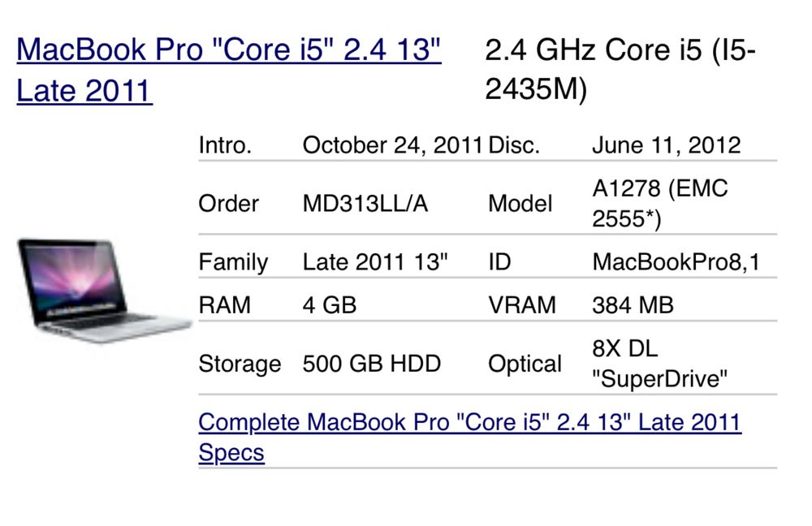Click the Optical column label

click(525, 364)
